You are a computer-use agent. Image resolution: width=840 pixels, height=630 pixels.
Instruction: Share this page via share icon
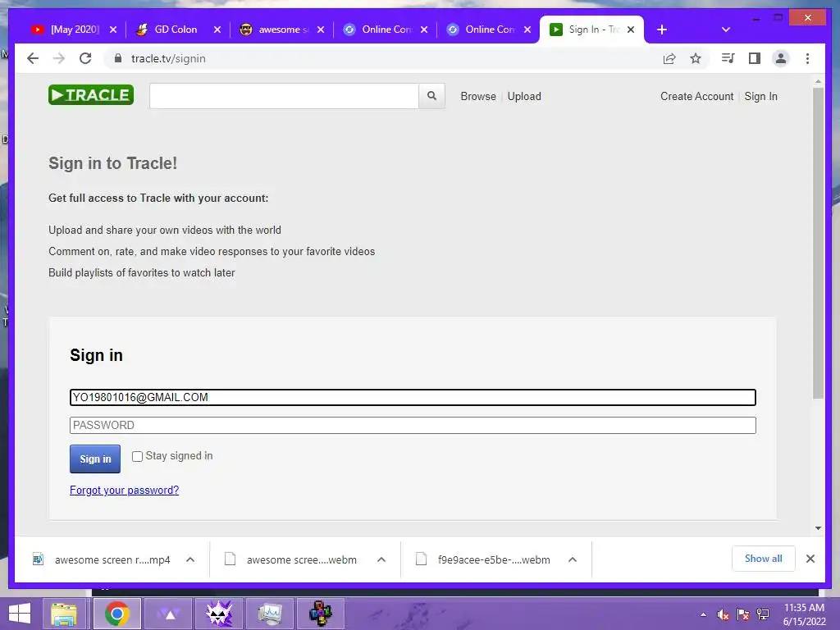(669, 58)
